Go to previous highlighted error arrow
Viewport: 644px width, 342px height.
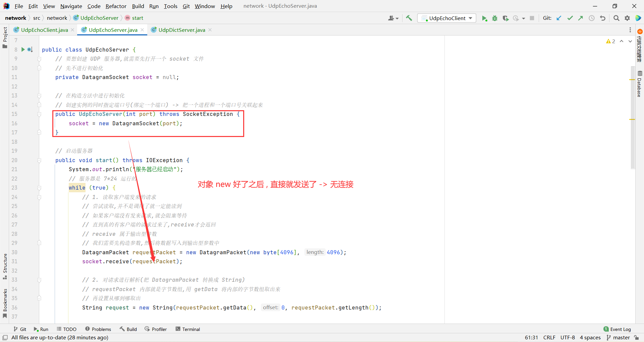pos(622,41)
